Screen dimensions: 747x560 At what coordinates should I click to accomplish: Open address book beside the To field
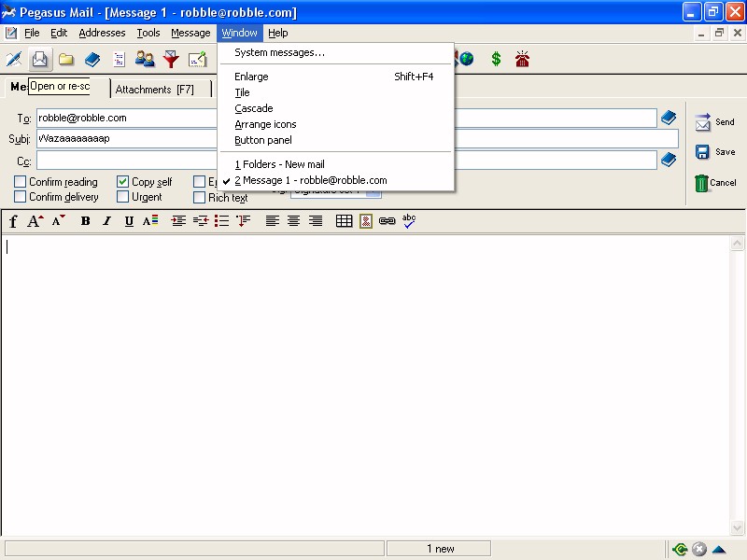(669, 118)
